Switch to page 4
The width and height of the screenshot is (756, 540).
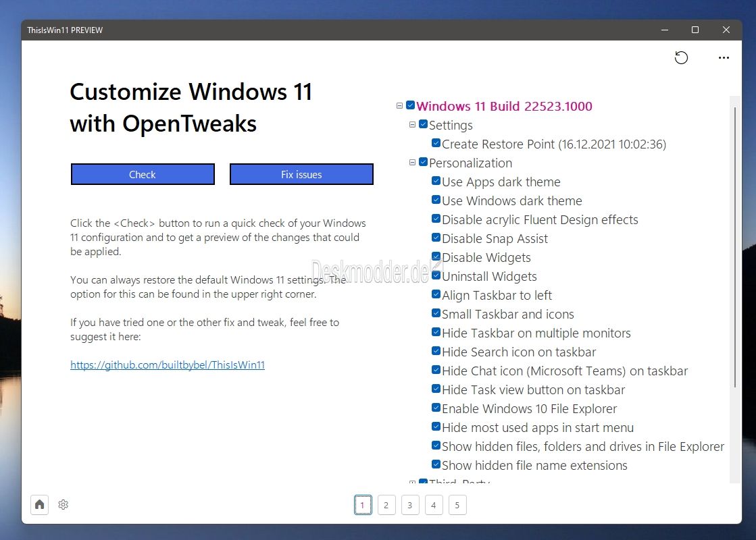click(x=434, y=505)
